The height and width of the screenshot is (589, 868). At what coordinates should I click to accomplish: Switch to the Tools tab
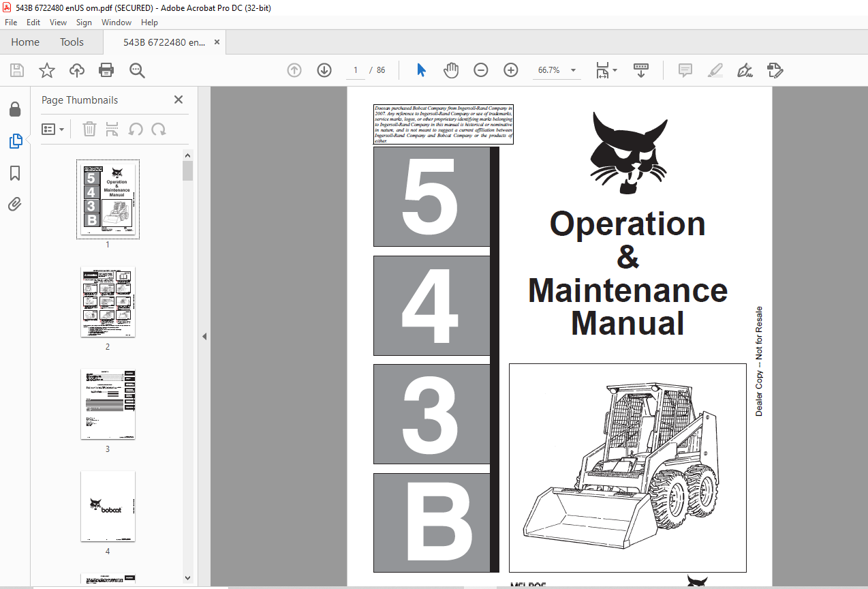coord(72,42)
